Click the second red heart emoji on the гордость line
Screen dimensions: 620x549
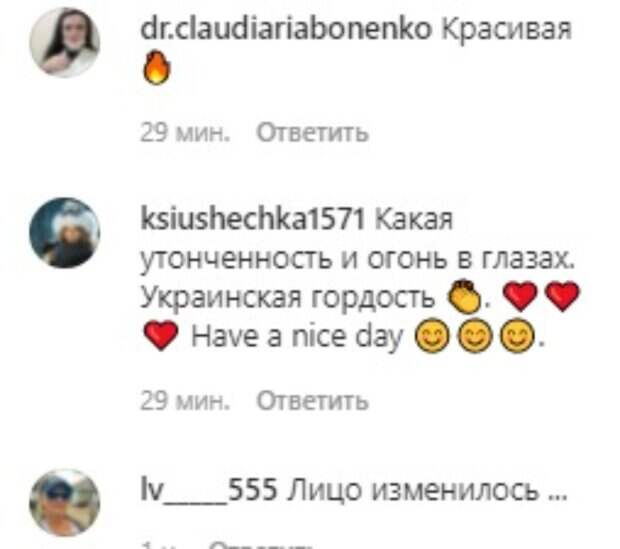[562, 297]
